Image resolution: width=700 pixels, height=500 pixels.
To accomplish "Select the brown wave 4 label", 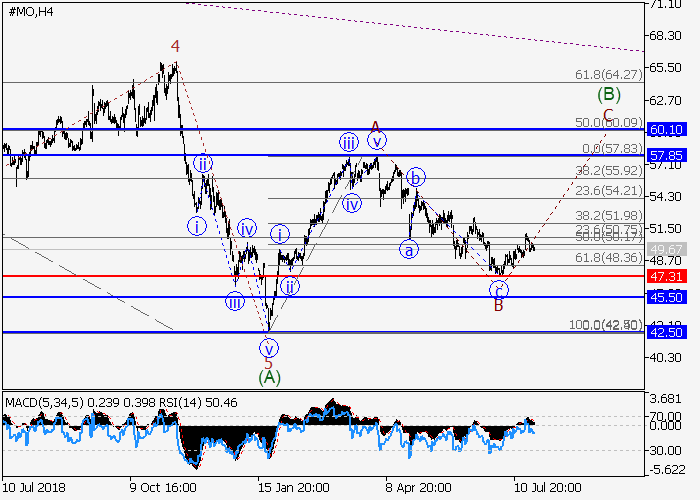I will 175,46.
